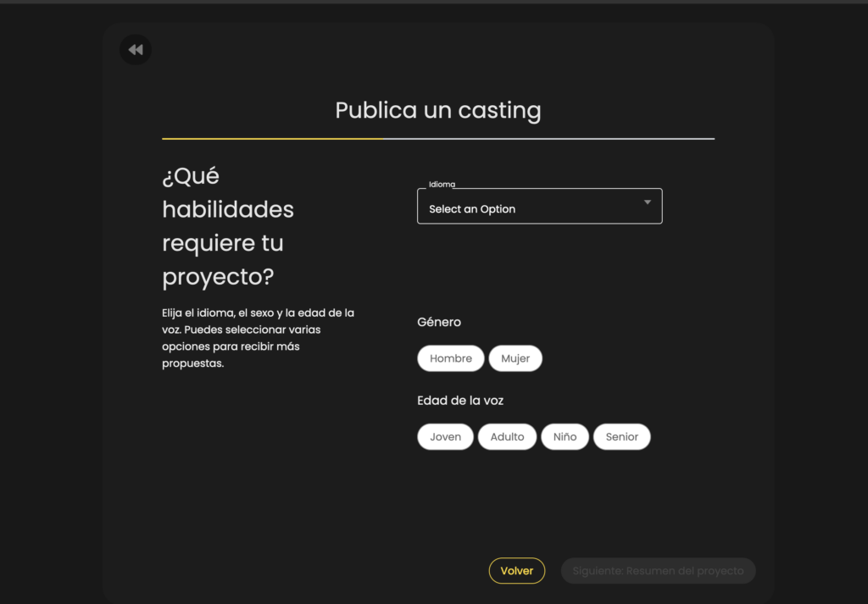Choose the Adulto voice age chip
The height and width of the screenshot is (604, 868).
coord(507,437)
